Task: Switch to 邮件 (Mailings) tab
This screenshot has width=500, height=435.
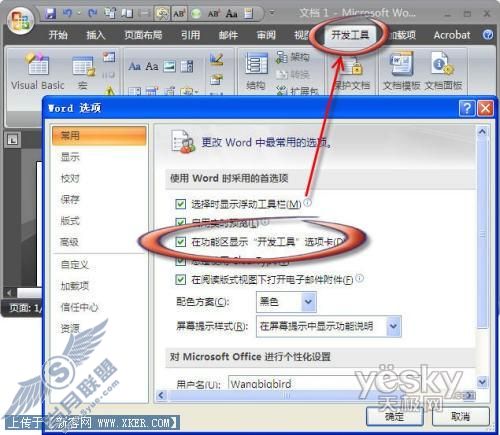Action: click(228, 35)
